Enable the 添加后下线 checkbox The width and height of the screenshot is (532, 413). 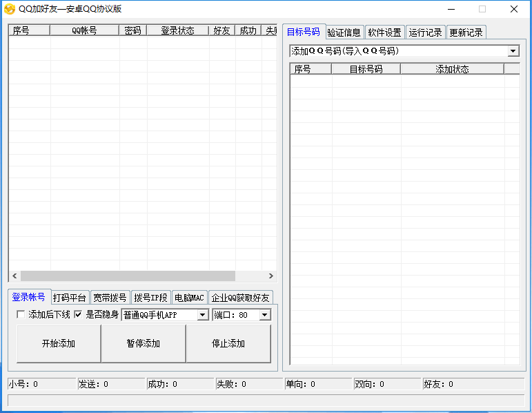(21, 315)
